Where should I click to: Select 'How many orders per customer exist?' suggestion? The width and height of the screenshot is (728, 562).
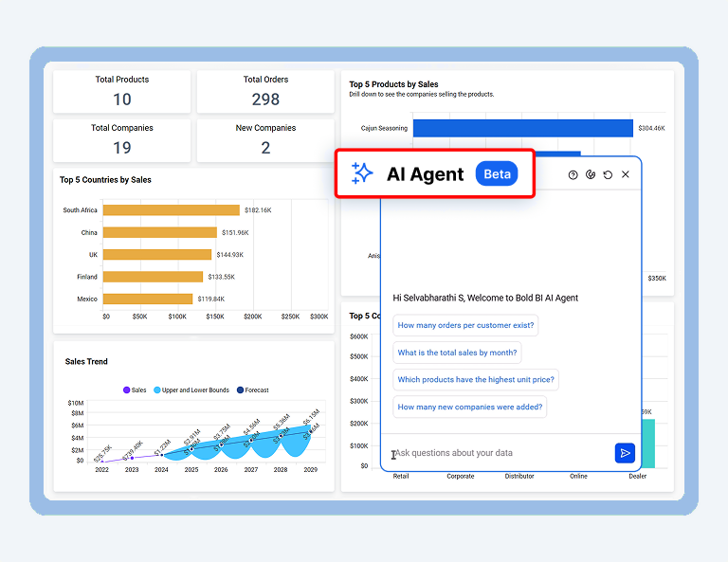pos(465,325)
